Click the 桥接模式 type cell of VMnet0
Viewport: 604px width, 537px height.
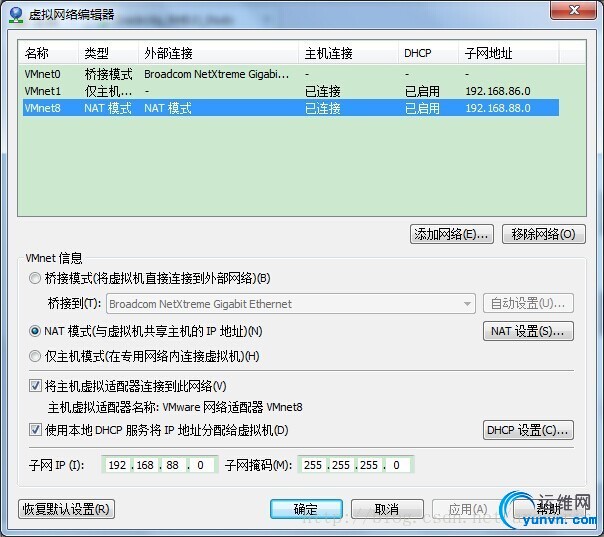tap(108, 74)
